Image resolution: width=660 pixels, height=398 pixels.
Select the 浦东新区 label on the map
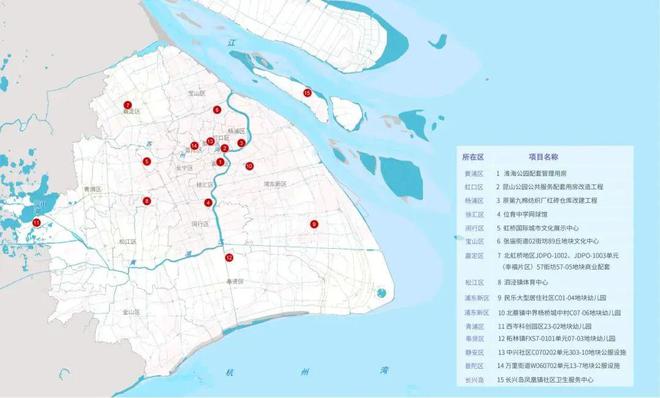point(275,184)
